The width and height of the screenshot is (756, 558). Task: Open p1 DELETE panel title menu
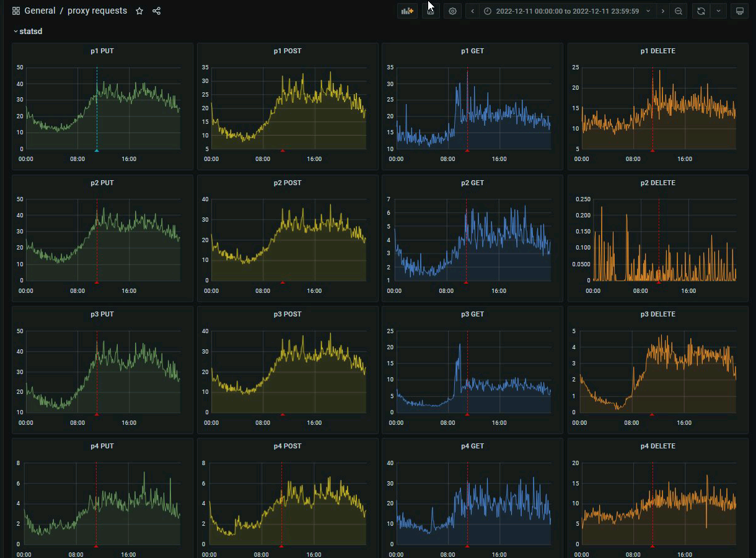point(658,51)
